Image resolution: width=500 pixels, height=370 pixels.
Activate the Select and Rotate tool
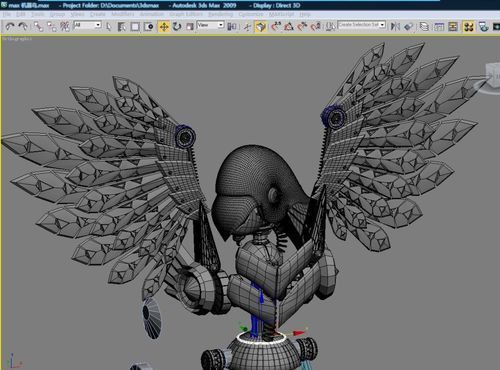(177, 26)
